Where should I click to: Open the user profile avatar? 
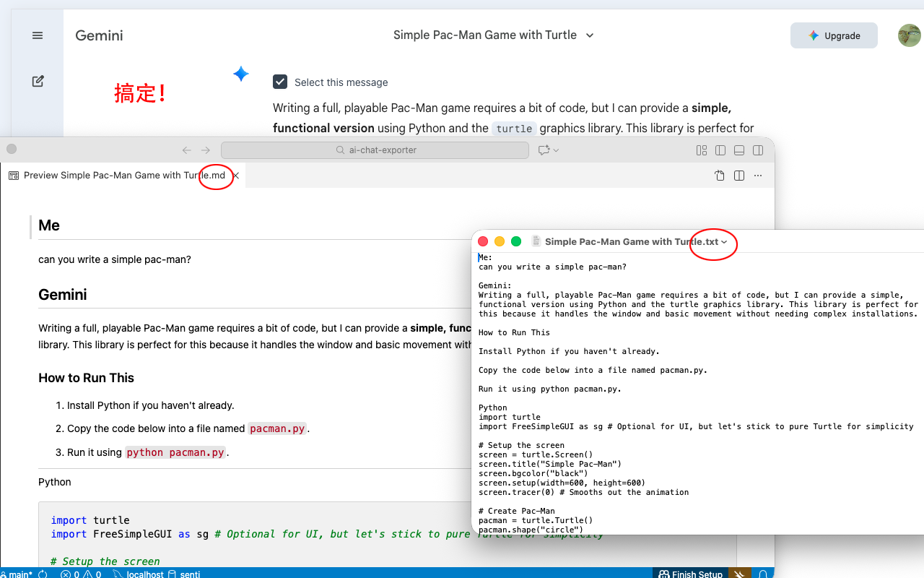coord(909,35)
